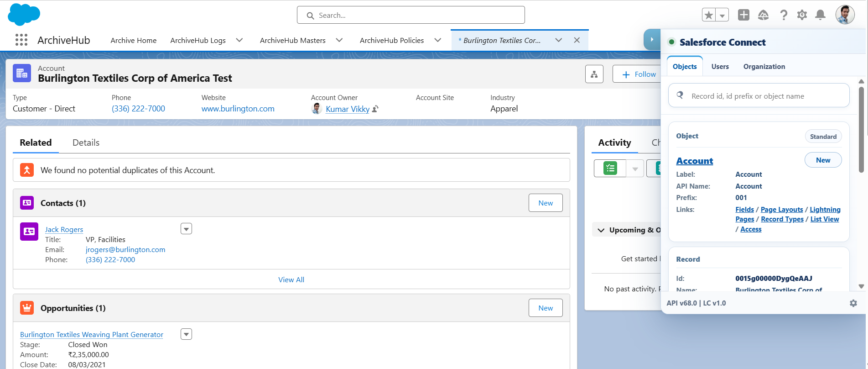The width and height of the screenshot is (868, 369).
Task: Click the Account building icon
Action: click(x=22, y=73)
